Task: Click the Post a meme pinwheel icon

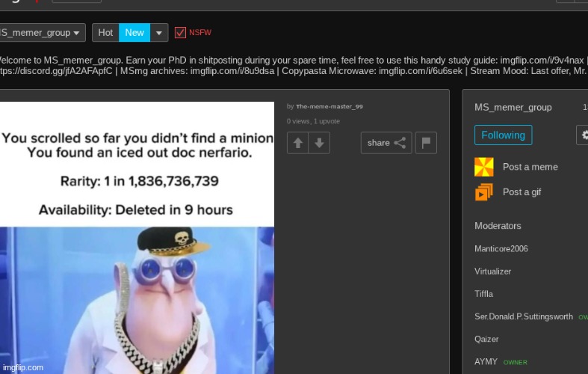Action: click(x=483, y=167)
